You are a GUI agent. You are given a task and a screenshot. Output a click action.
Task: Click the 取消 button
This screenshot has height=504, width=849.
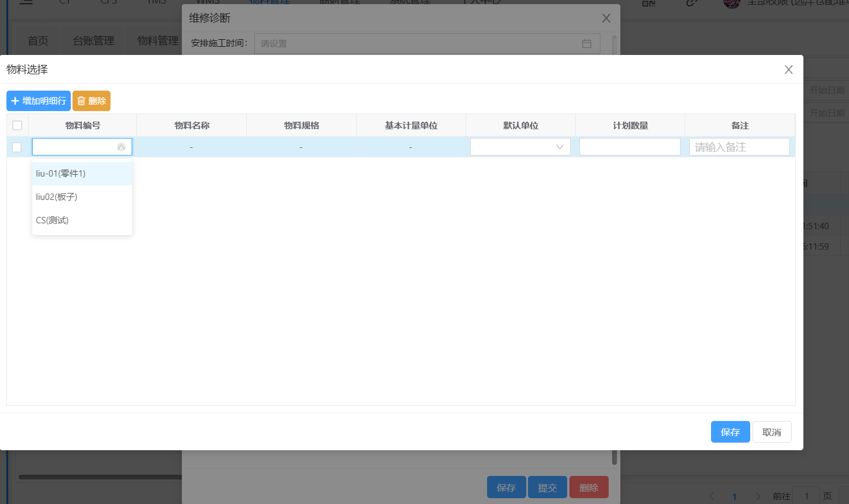[771, 432]
